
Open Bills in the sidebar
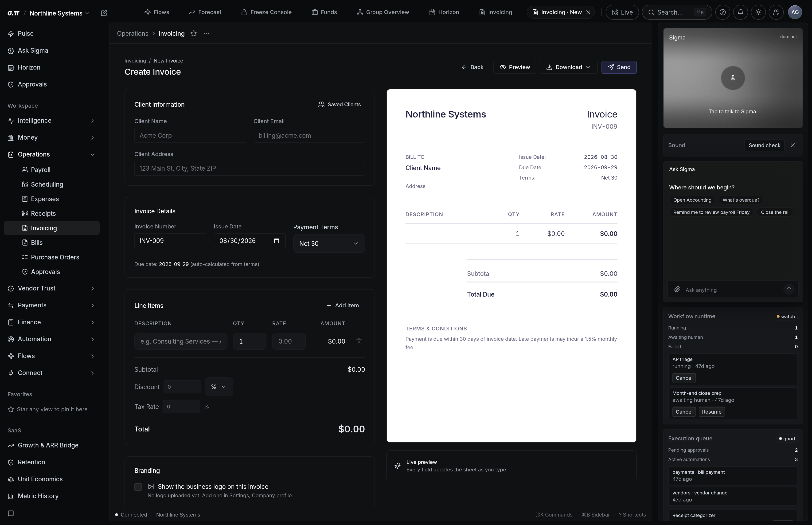51,243
